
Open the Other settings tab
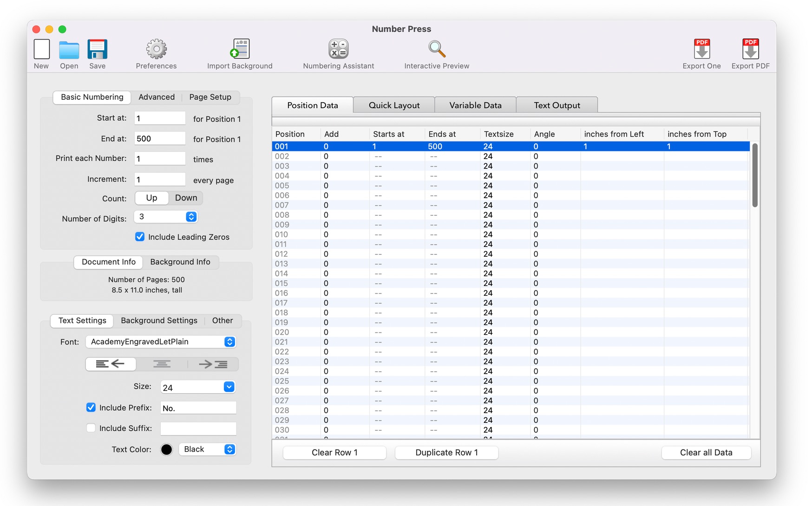pos(223,320)
